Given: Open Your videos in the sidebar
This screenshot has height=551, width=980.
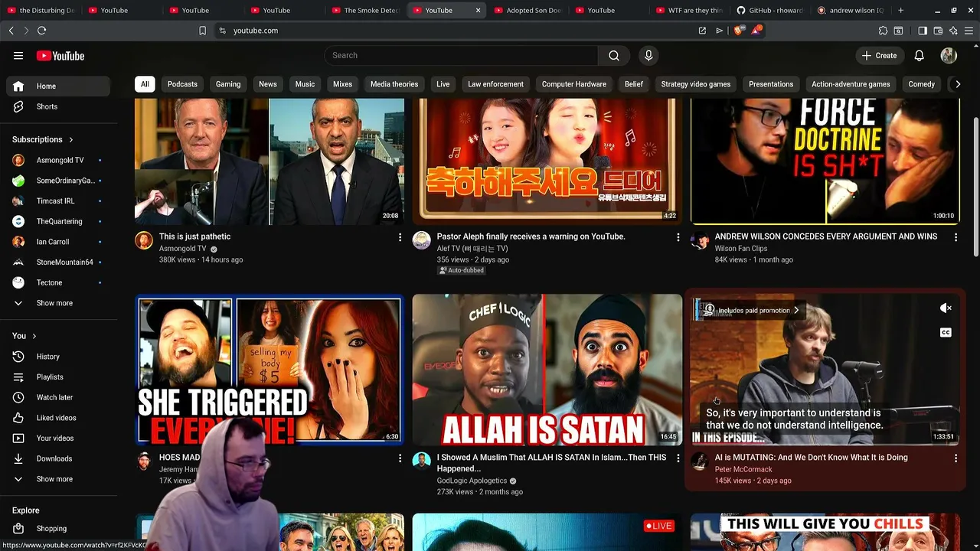Looking at the screenshot, I should 58,438.
